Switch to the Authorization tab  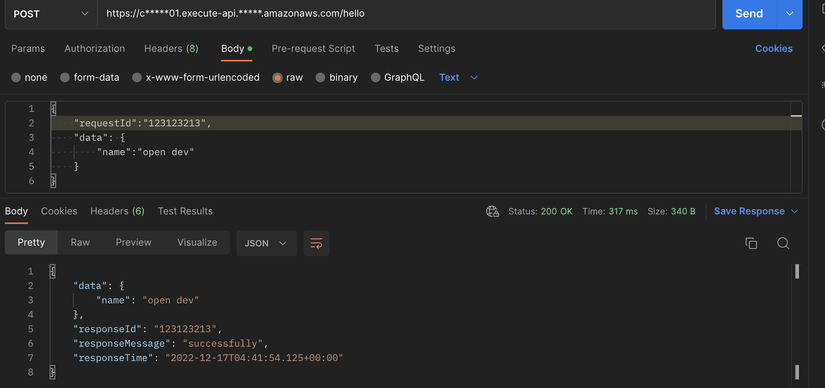point(95,48)
